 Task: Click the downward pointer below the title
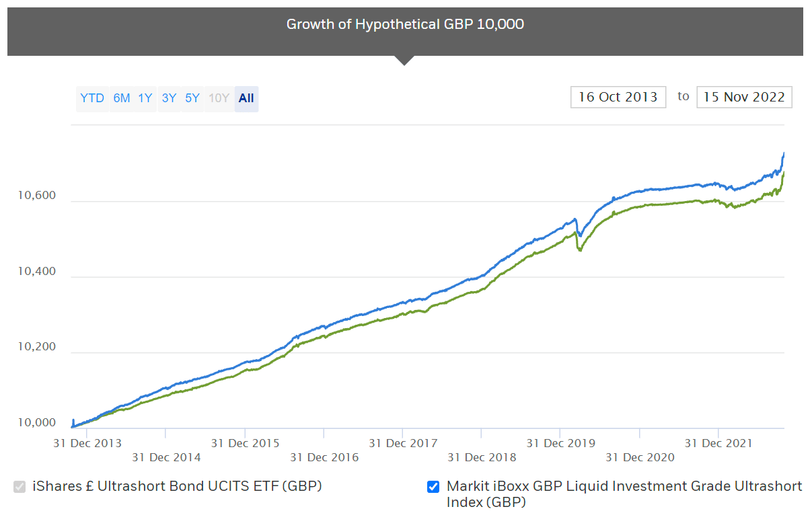coord(404,61)
